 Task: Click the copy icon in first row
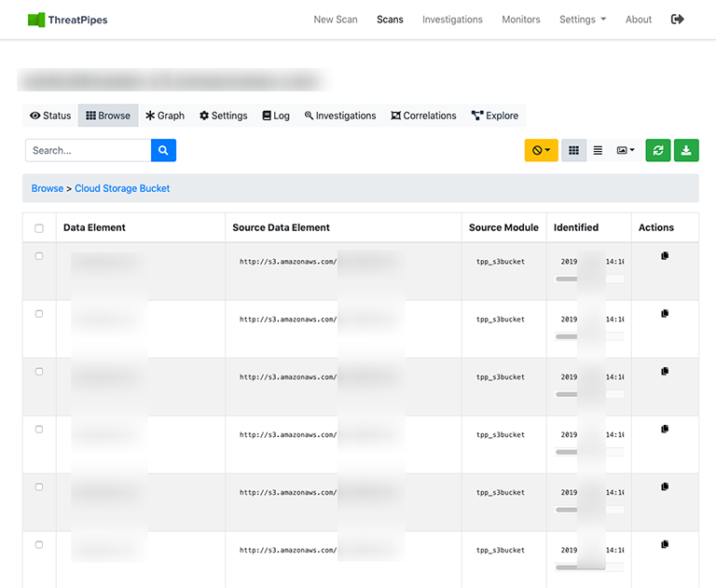[665, 255]
